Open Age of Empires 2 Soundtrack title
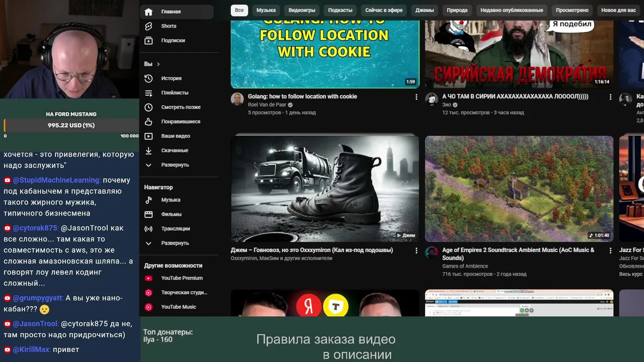 pos(518,254)
